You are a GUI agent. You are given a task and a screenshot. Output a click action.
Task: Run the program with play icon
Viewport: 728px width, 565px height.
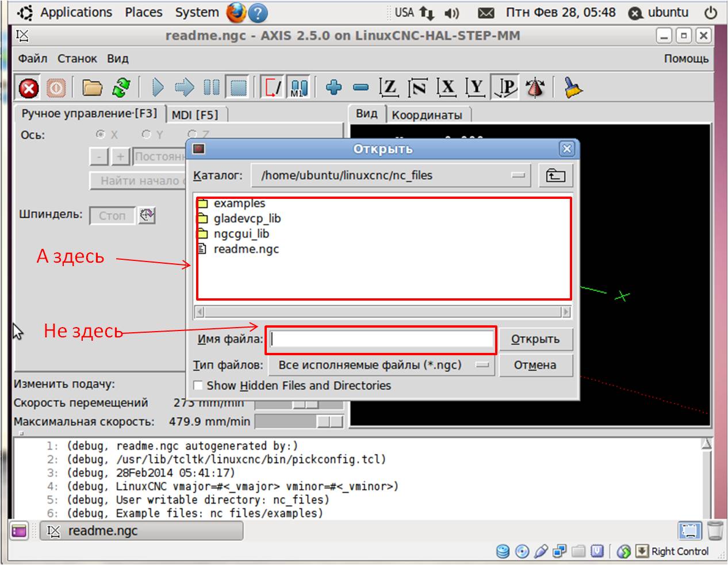pyautogui.click(x=158, y=88)
